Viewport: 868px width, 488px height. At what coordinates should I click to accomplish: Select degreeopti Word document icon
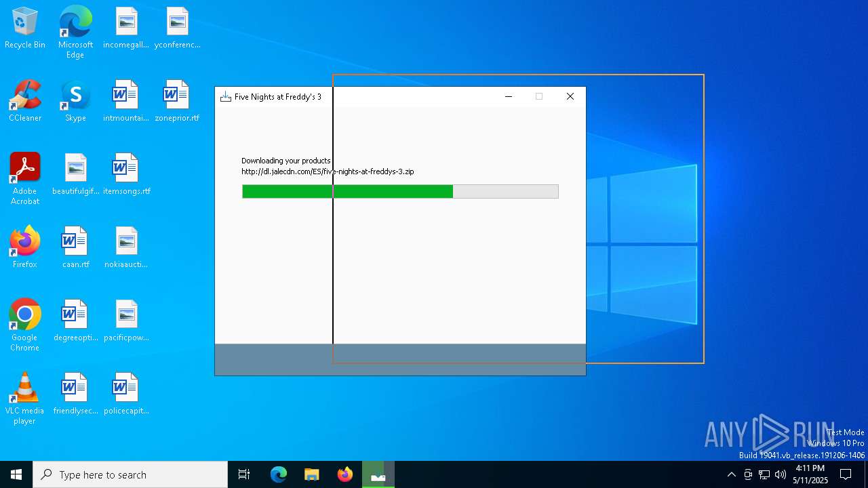[75, 321]
